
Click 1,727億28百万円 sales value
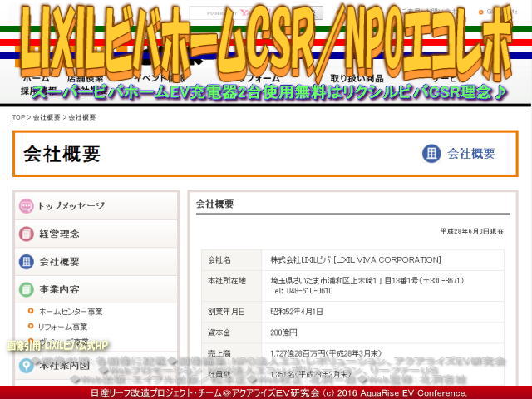click(326, 353)
